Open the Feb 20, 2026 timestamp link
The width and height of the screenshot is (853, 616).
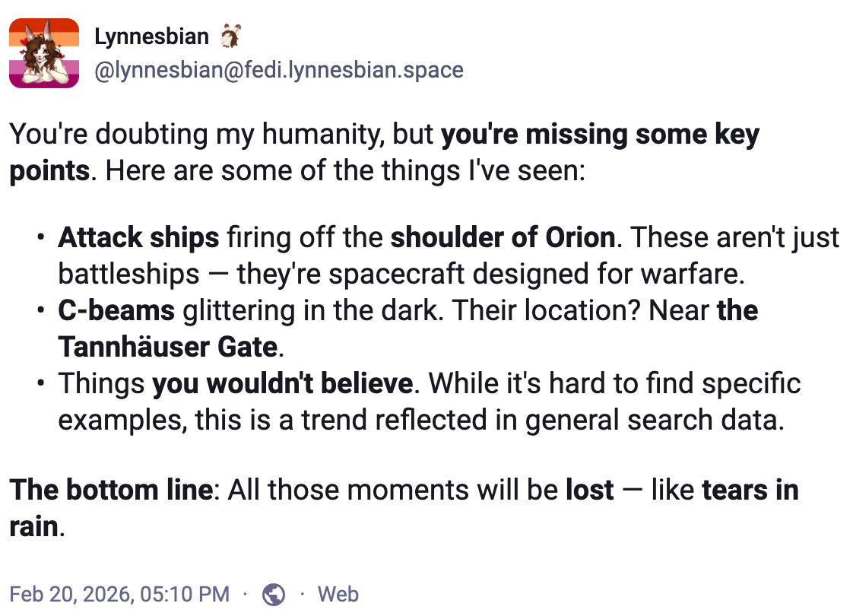pos(119,594)
